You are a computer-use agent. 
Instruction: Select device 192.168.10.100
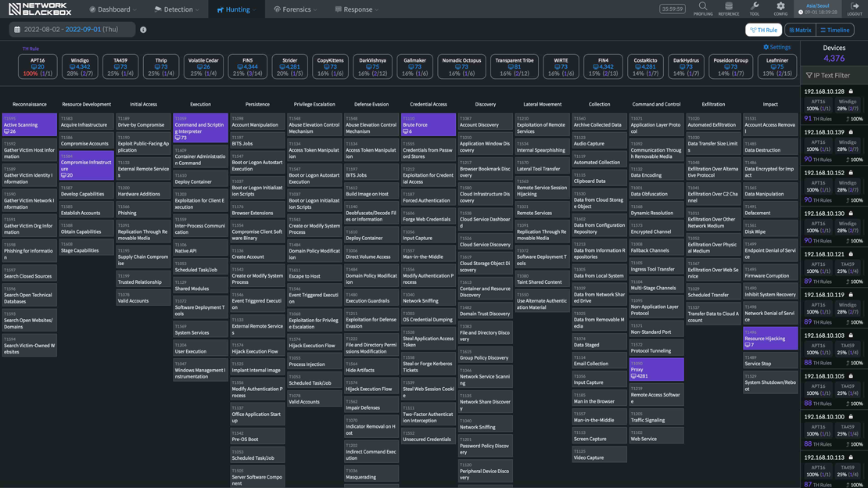(x=834, y=431)
